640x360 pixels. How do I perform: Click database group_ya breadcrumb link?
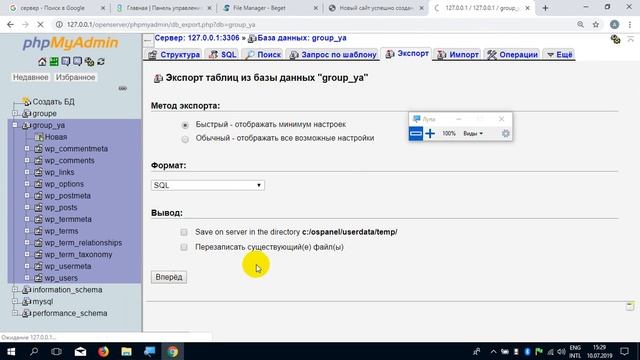(302, 38)
